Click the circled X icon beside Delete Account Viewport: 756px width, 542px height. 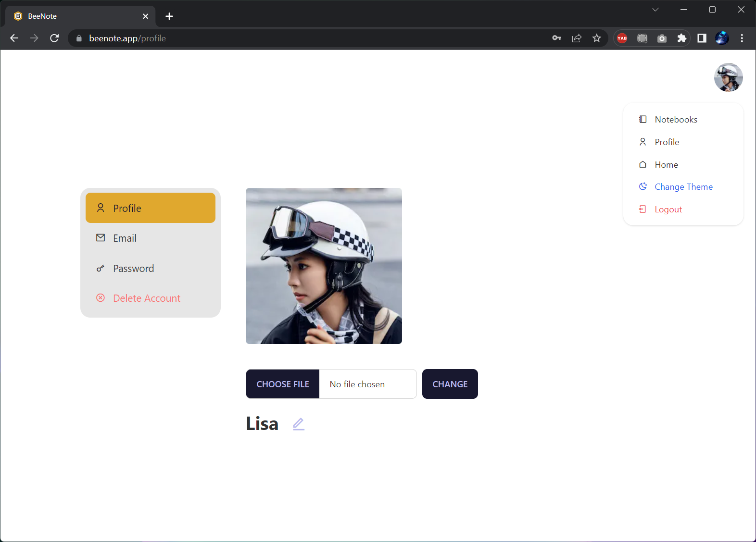pos(101,298)
